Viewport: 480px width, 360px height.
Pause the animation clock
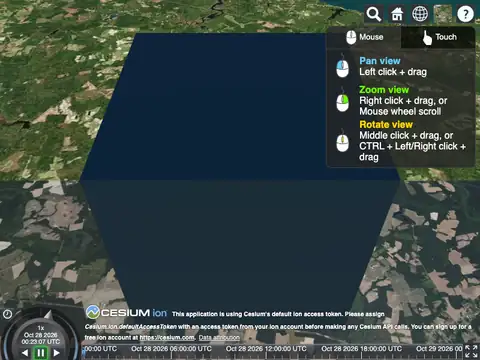point(41,353)
